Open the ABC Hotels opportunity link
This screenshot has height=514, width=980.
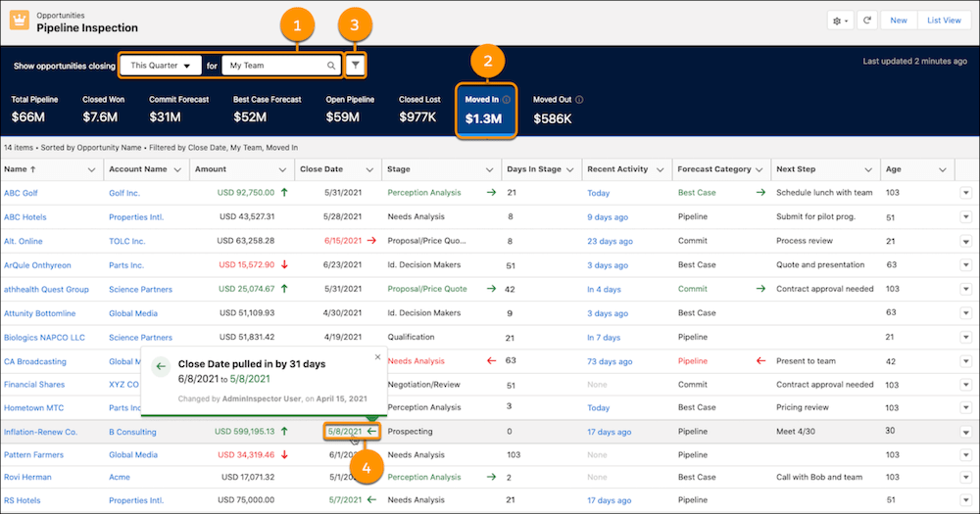25,216
